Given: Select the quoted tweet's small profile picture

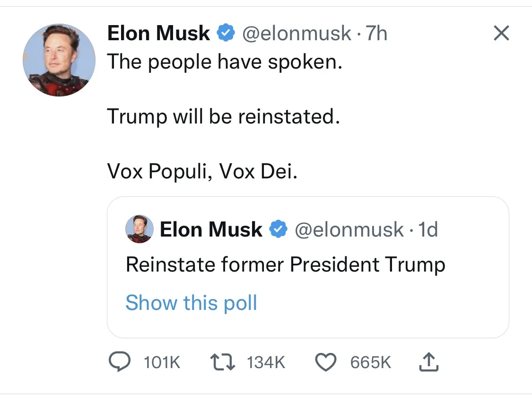Looking at the screenshot, I should tap(139, 229).
